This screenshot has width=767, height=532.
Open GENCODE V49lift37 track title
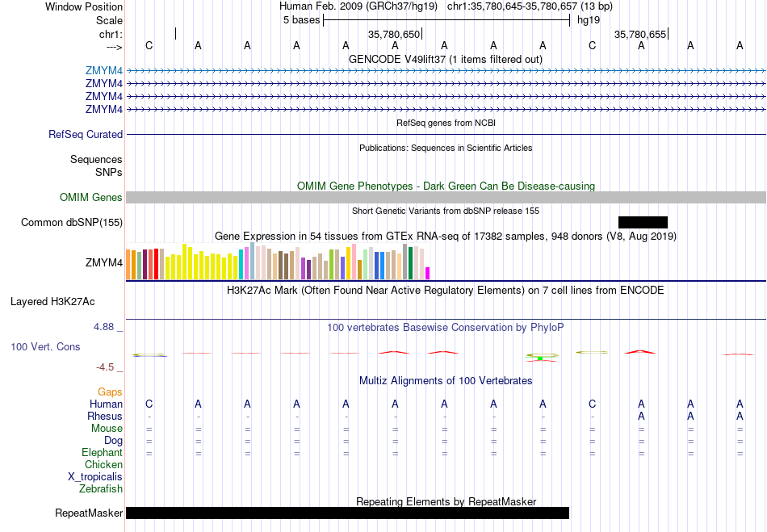[445, 59]
